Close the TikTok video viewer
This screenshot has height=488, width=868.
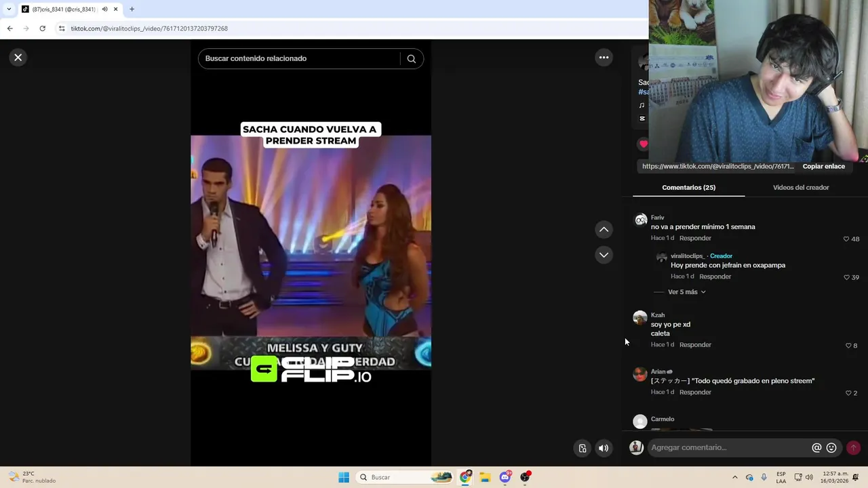click(18, 58)
